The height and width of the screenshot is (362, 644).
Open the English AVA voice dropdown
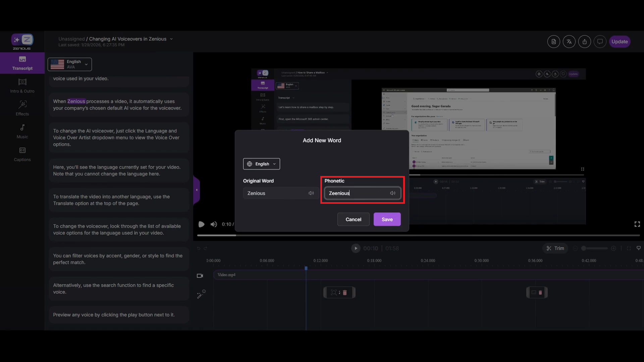pyautogui.click(x=70, y=64)
